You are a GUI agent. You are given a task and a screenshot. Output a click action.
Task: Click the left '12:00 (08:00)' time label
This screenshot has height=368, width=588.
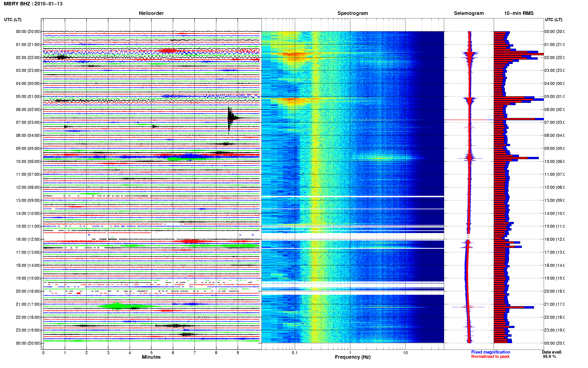28,187
